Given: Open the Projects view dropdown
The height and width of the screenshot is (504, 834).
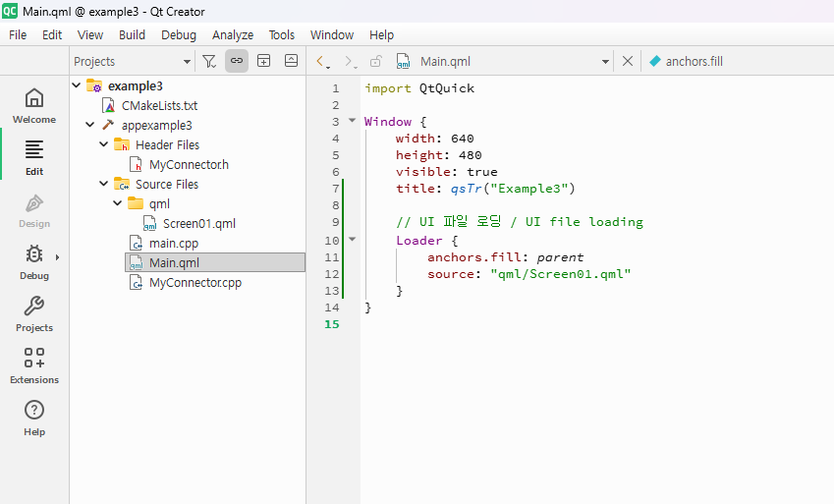Looking at the screenshot, I should click(x=186, y=61).
